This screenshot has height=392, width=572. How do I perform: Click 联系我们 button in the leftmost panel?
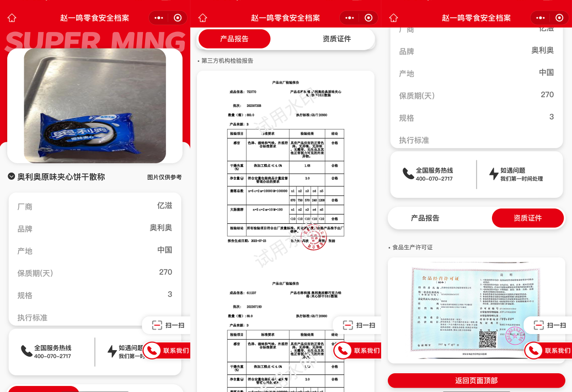[x=168, y=351]
